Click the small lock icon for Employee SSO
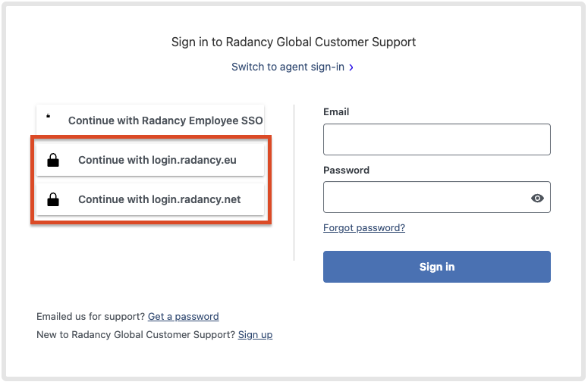This screenshot has height=385, width=588. [48, 116]
